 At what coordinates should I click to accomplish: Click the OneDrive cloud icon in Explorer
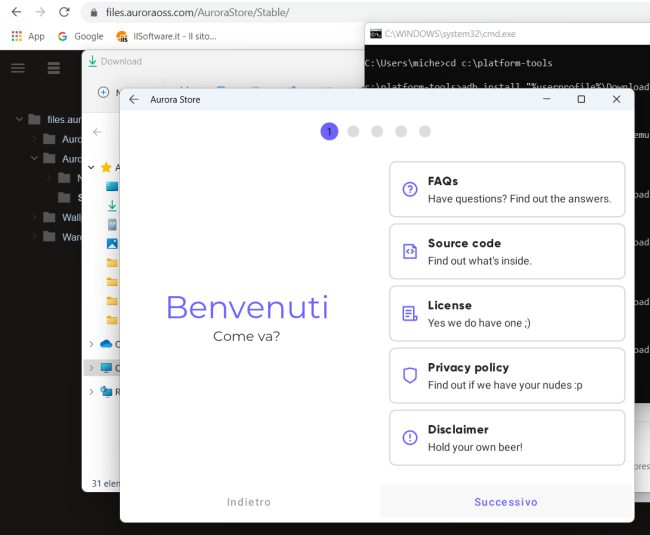pos(106,344)
